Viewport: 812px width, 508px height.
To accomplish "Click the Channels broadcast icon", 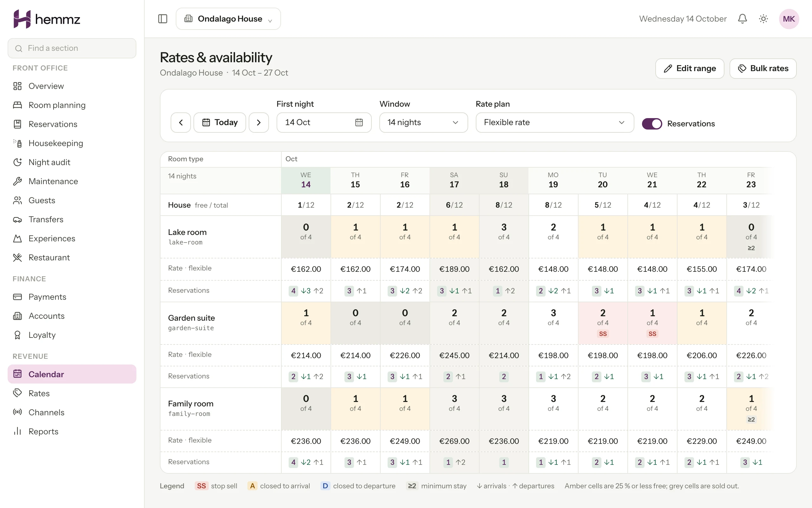I will tap(17, 412).
